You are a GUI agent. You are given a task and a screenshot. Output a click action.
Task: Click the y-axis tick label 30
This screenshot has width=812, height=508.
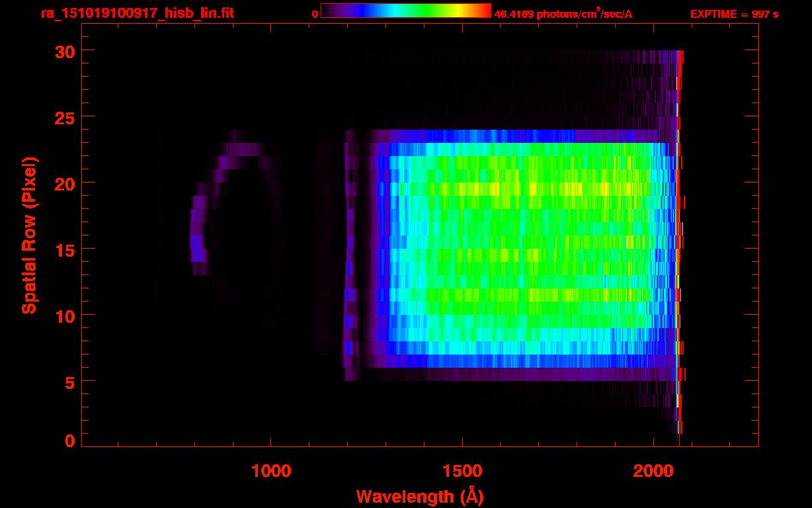65,51
